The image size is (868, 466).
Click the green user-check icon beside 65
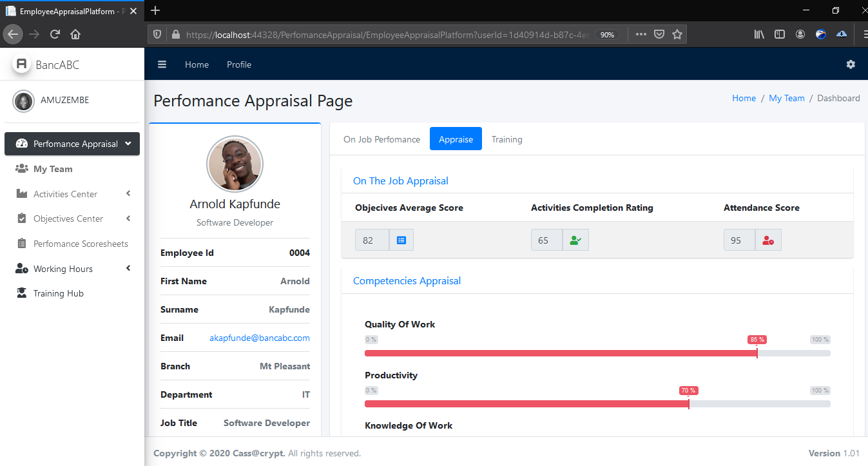coord(575,240)
